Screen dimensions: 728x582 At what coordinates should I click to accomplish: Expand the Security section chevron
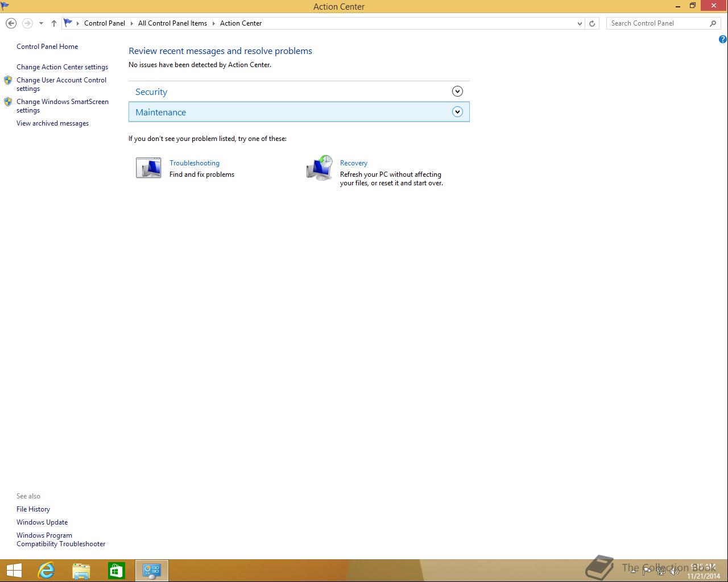[x=457, y=92]
